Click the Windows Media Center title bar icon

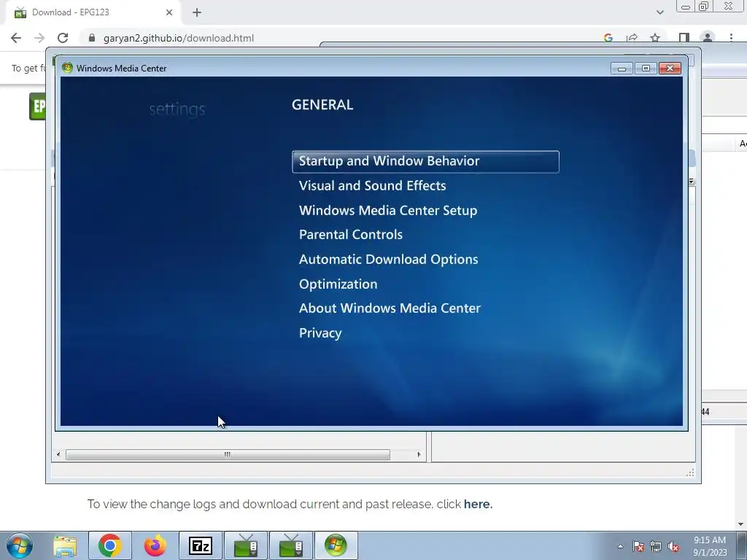click(67, 68)
